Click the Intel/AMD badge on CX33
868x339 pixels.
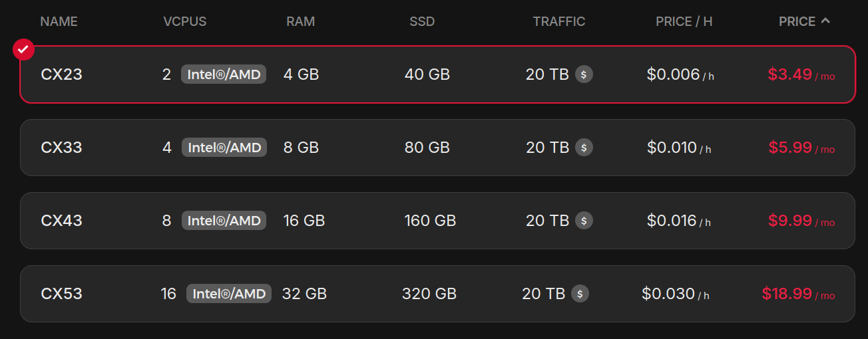click(x=224, y=148)
